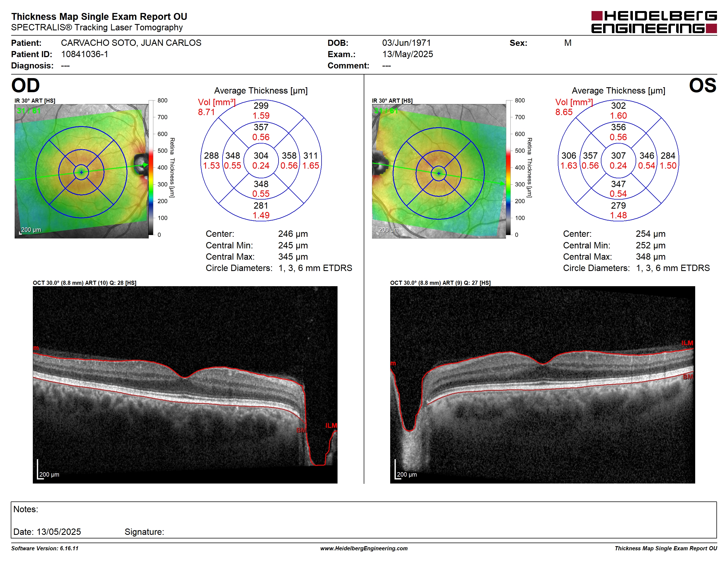Select patient name CARVACHO SOTO, JUAN CARLOS
Screen dimensions: 728x563
coord(131,43)
